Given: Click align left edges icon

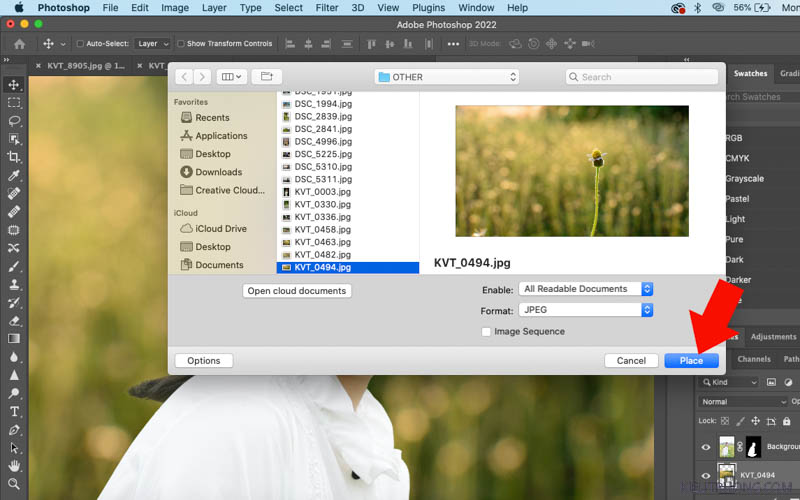Looking at the screenshot, I should [x=290, y=44].
